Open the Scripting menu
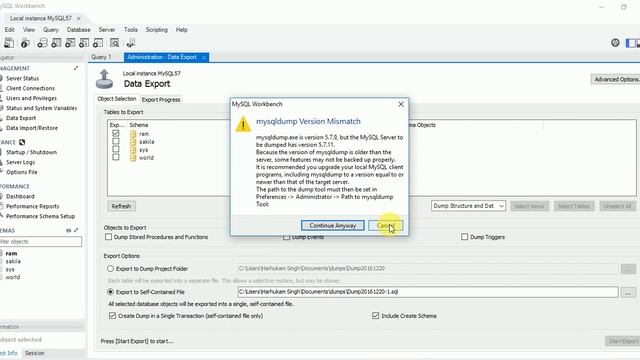 tap(157, 30)
